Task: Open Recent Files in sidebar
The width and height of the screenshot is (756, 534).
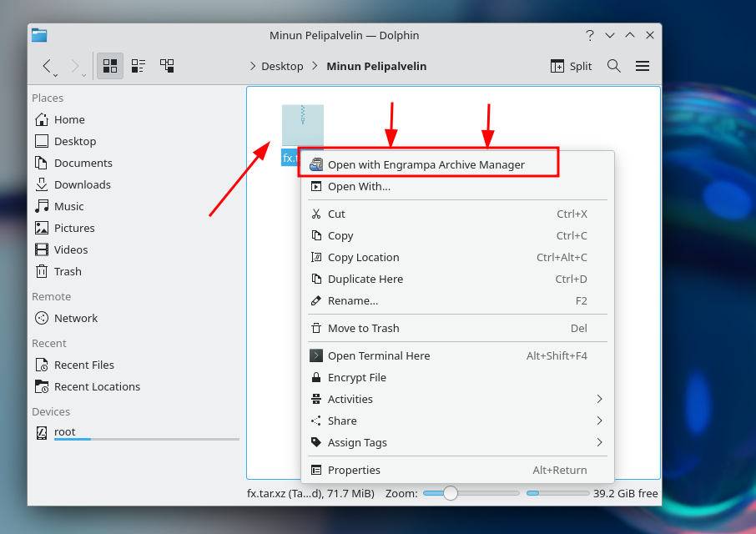Action: [x=83, y=365]
